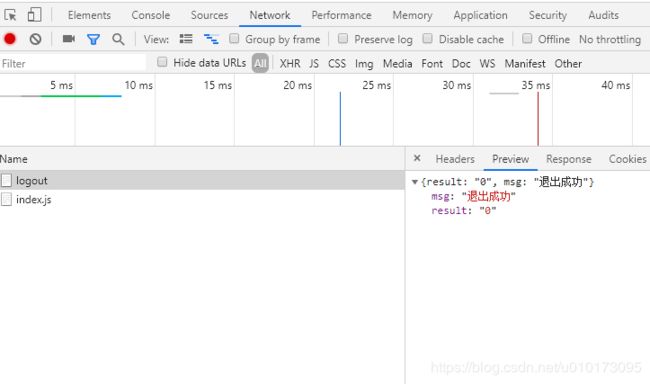This screenshot has width=650, height=384.
Task: View the raw Response tab
Action: 569,159
